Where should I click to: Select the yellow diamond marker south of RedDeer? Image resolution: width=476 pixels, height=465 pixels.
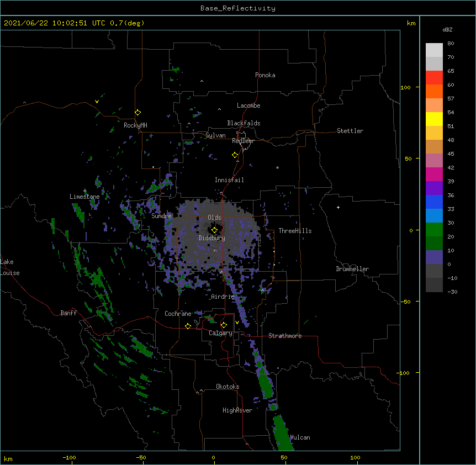pos(235,155)
